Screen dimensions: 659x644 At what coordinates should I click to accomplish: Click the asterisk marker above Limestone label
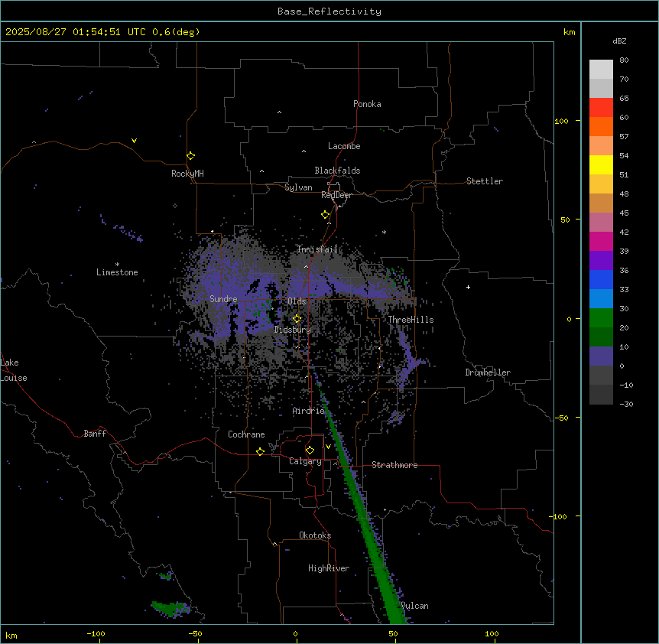(117, 265)
